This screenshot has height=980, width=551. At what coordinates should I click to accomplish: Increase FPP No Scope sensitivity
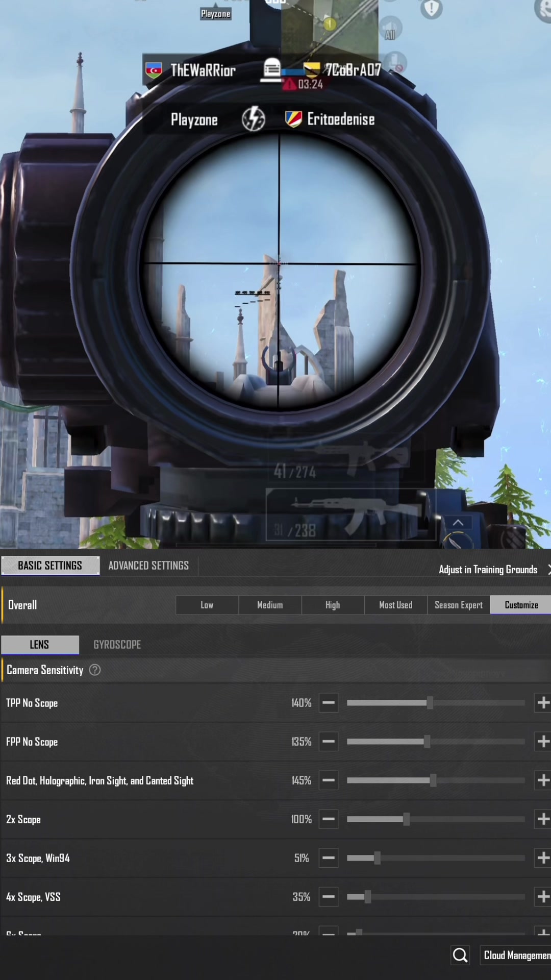pos(543,742)
